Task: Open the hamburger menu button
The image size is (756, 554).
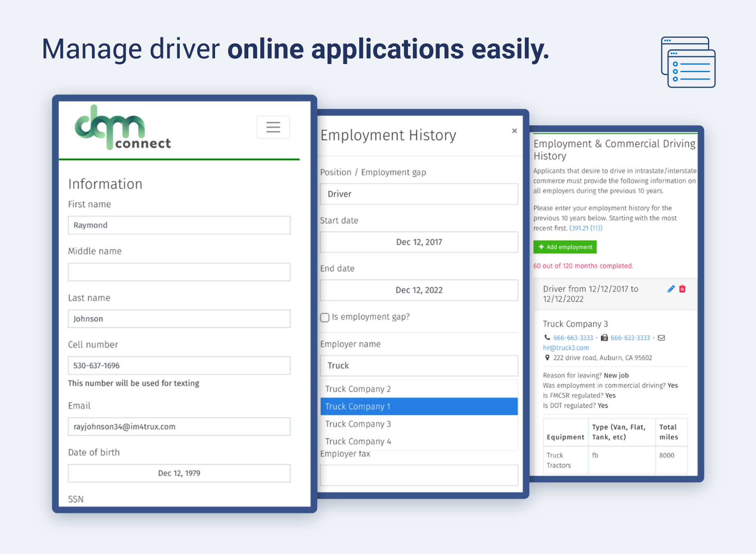Action: pos(273,127)
